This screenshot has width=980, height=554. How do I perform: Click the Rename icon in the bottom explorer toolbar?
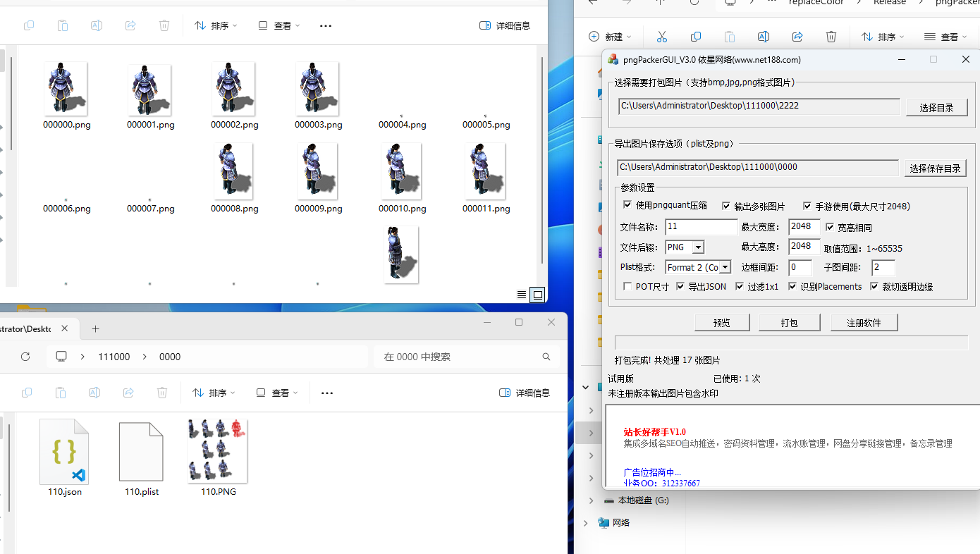(94, 393)
